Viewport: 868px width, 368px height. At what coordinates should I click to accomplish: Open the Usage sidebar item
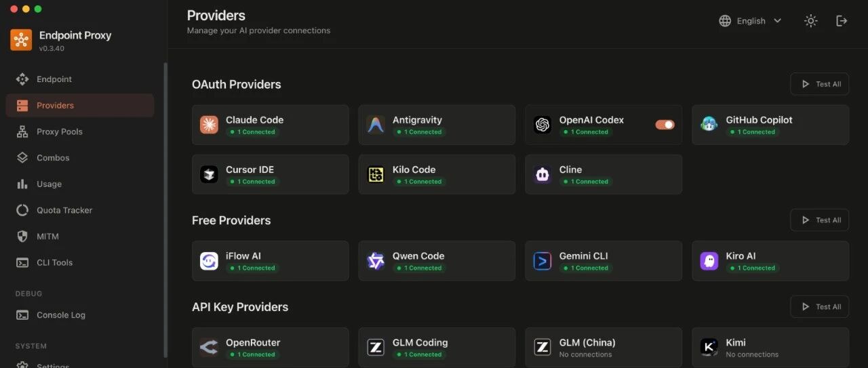coord(80,184)
